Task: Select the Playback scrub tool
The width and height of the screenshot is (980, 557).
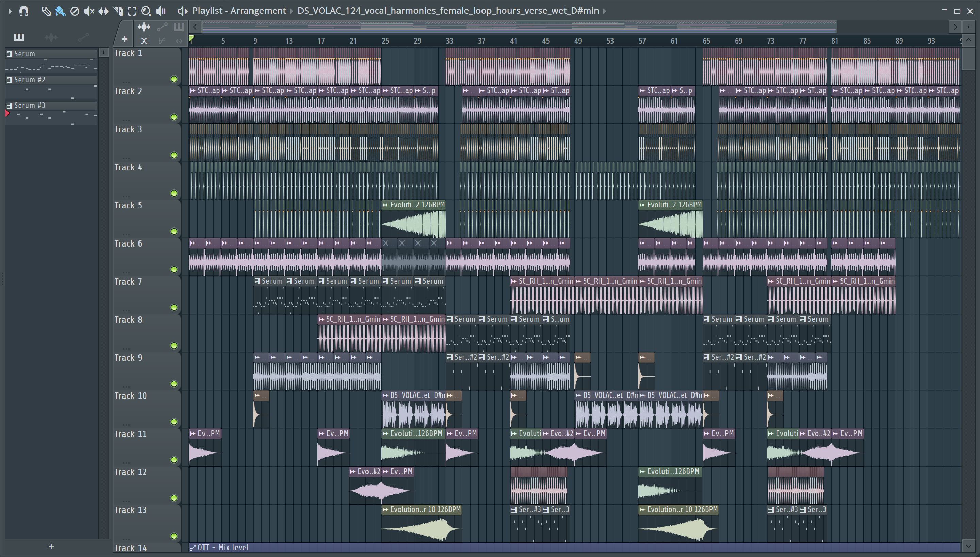Action: (161, 11)
